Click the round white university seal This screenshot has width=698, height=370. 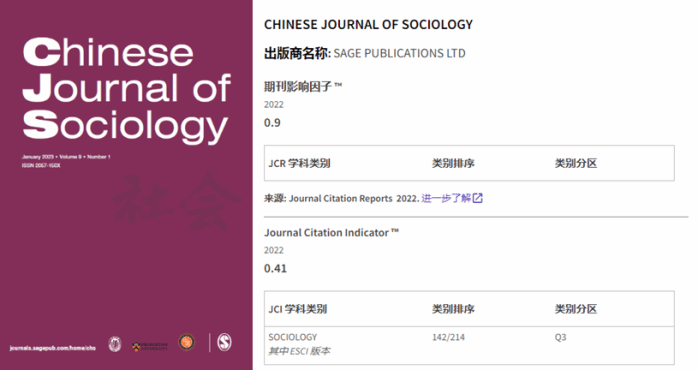(x=115, y=344)
